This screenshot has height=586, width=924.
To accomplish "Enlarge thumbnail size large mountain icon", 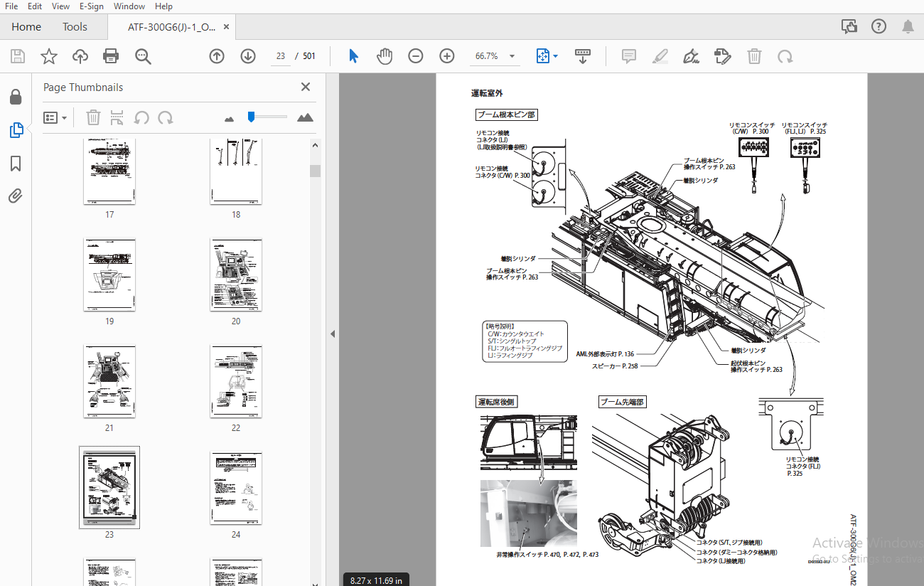I will tap(306, 117).
